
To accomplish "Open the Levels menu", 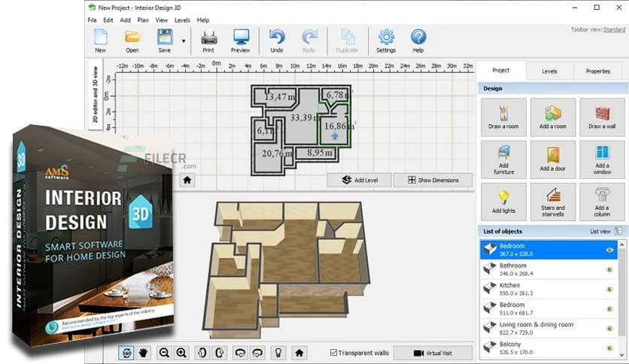I will (182, 20).
